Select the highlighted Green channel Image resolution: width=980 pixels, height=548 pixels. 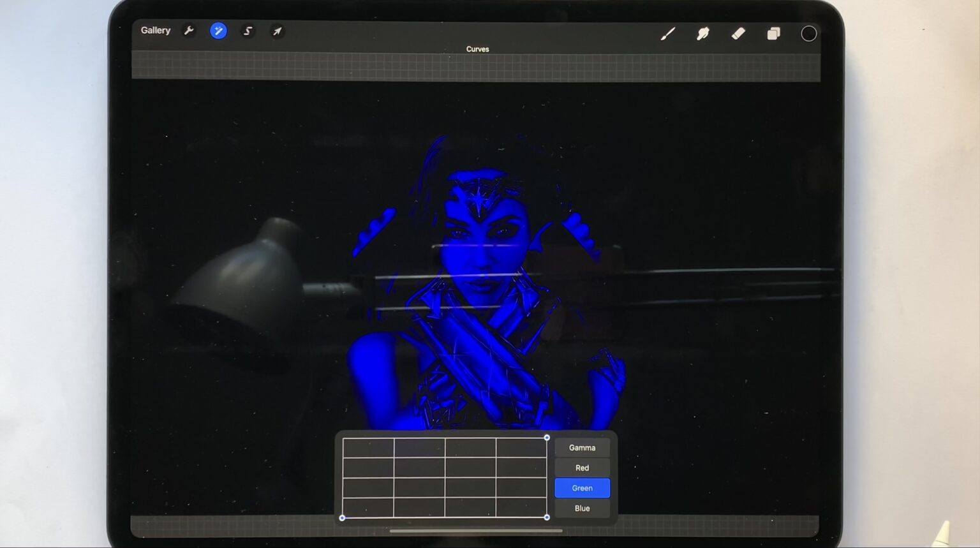pos(582,488)
